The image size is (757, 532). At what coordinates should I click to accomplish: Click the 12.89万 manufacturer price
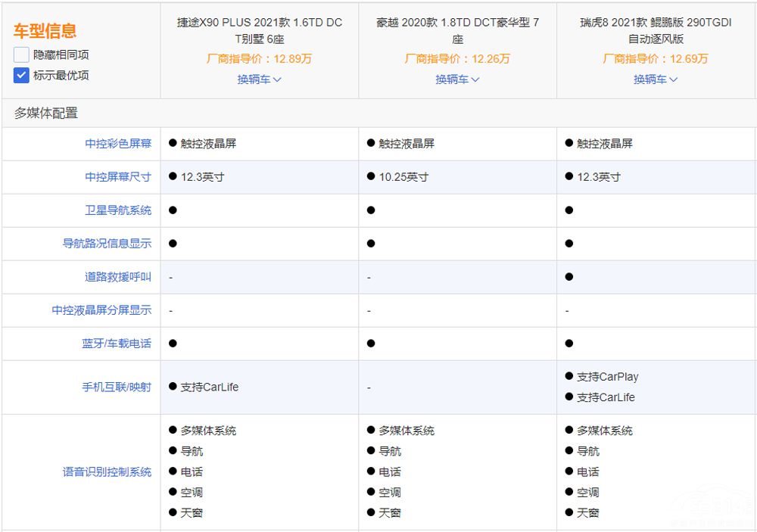[292, 59]
